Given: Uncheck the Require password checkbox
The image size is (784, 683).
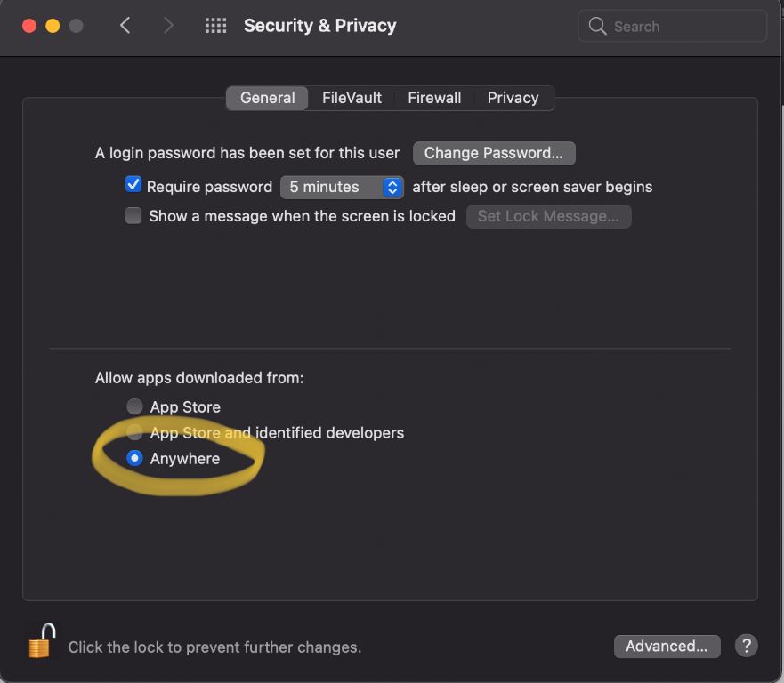Looking at the screenshot, I should [133, 185].
